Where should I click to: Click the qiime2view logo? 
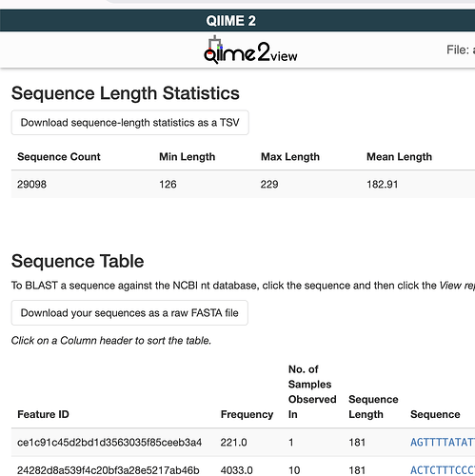point(250,50)
